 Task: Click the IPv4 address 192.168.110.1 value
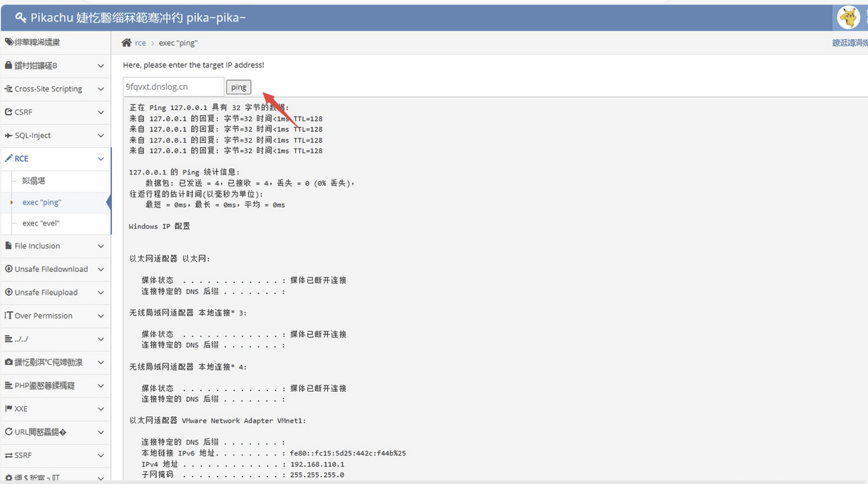click(317, 464)
